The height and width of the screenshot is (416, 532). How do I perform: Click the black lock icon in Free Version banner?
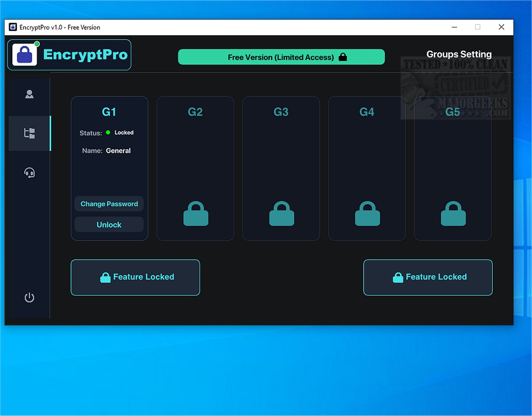(x=343, y=57)
